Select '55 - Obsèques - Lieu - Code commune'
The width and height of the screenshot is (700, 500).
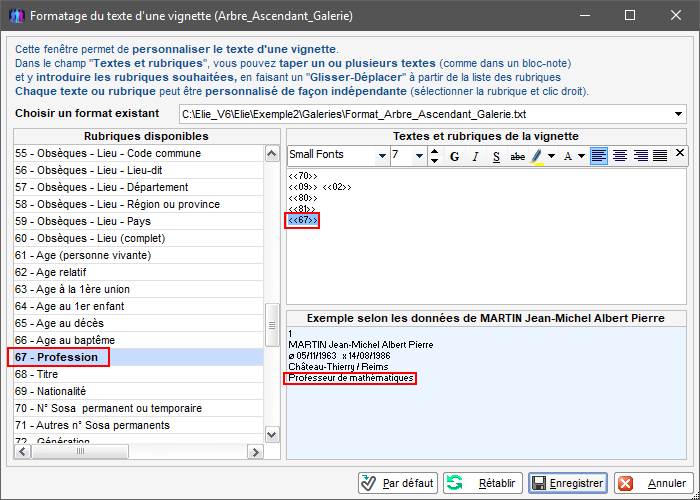pos(139,153)
